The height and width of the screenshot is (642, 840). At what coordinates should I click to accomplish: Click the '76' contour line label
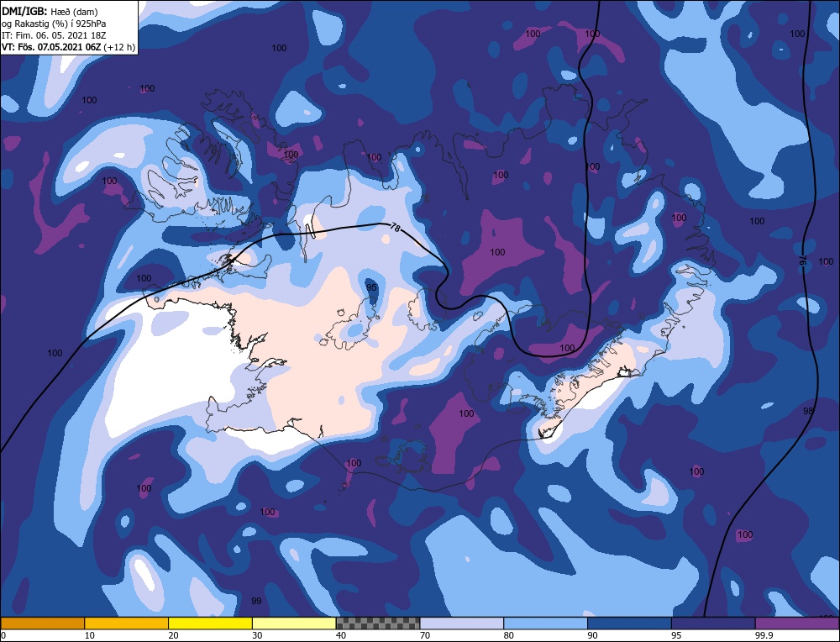(802, 261)
